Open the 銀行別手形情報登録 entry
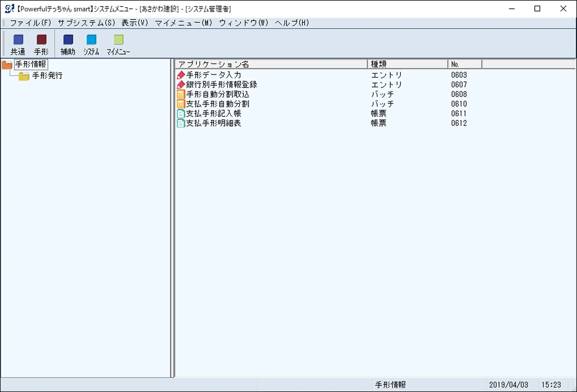The height and width of the screenshot is (392, 577). pyautogui.click(x=221, y=84)
